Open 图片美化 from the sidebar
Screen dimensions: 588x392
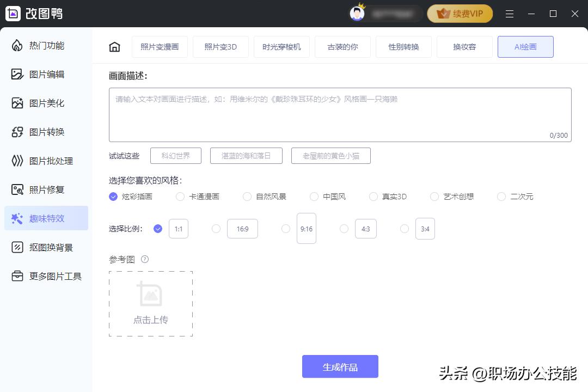tap(46, 103)
